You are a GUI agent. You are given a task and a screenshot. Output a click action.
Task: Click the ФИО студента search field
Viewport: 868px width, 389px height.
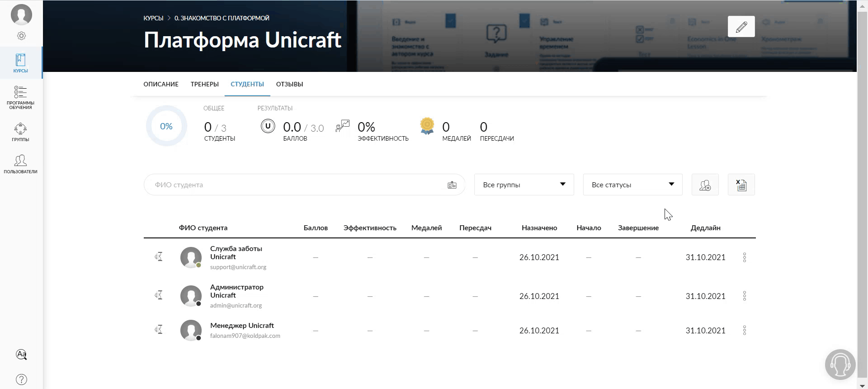click(x=304, y=185)
